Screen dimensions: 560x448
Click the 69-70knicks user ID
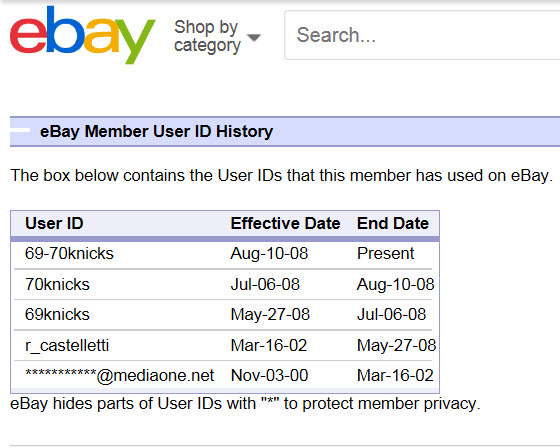click(69, 253)
